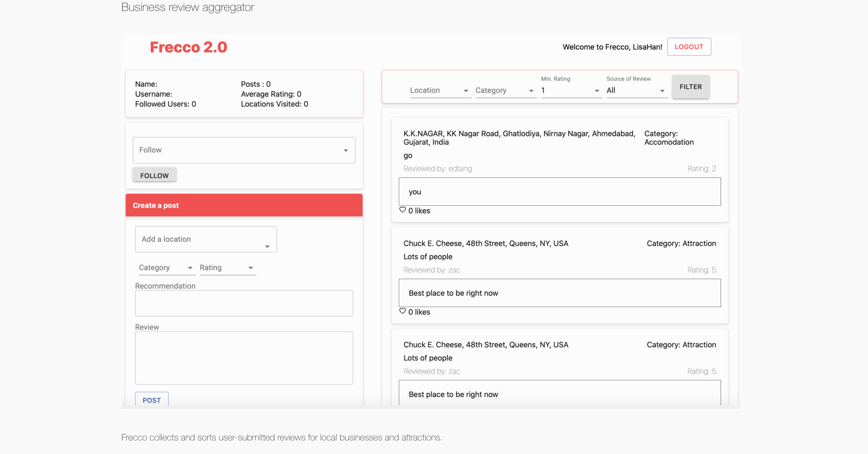Click the 'Best place to be right now' review box
This screenshot has height=454, width=868.
[x=559, y=293]
